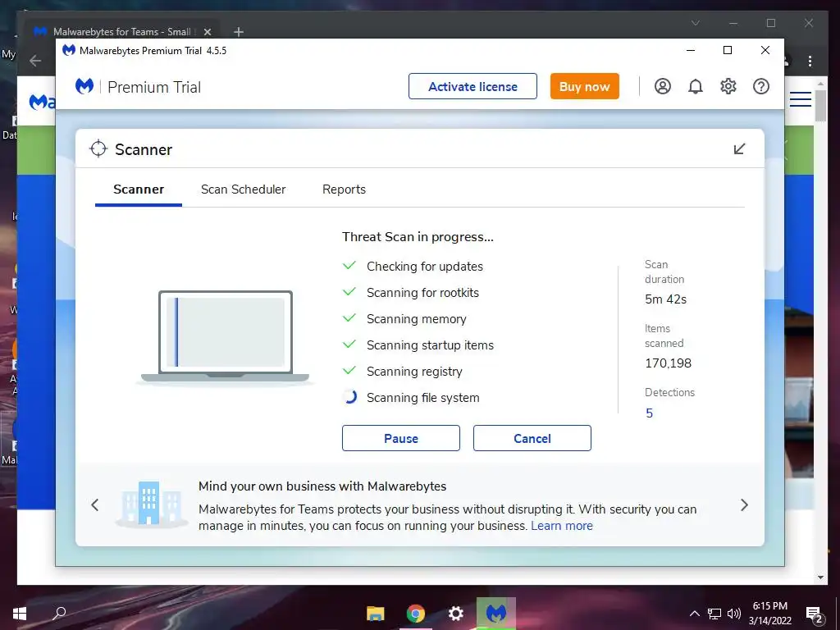This screenshot has height=630, width=840.
Task: Cancel the threat scan
Action: pos(532,438)
